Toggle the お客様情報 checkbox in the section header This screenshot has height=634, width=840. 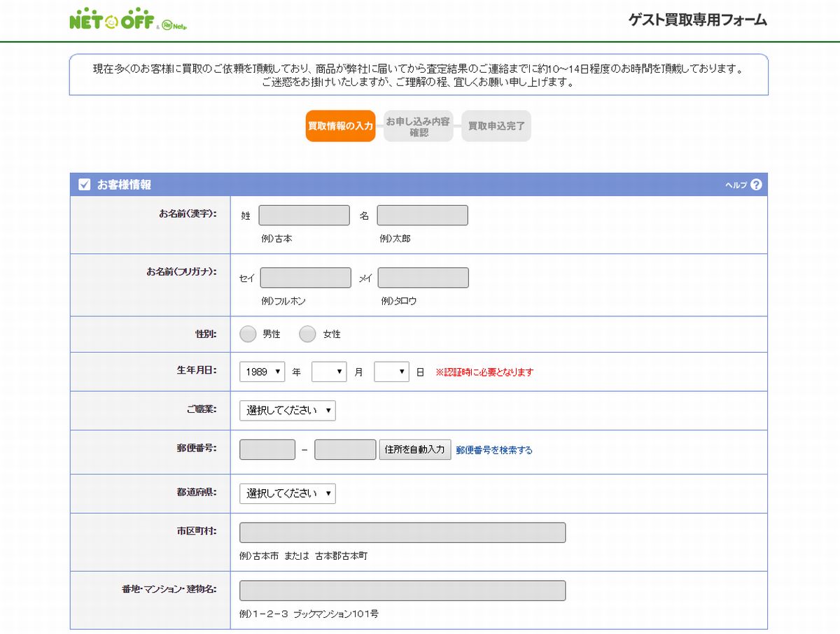[85, 185]
